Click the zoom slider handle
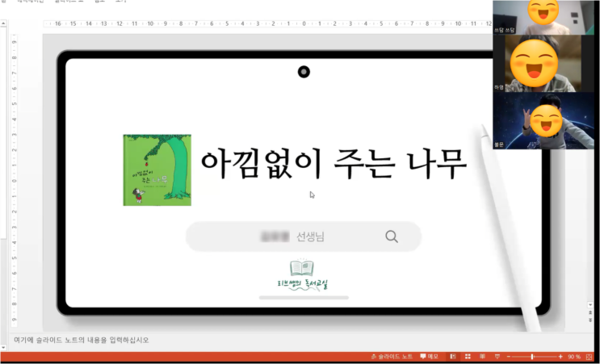 532,357
